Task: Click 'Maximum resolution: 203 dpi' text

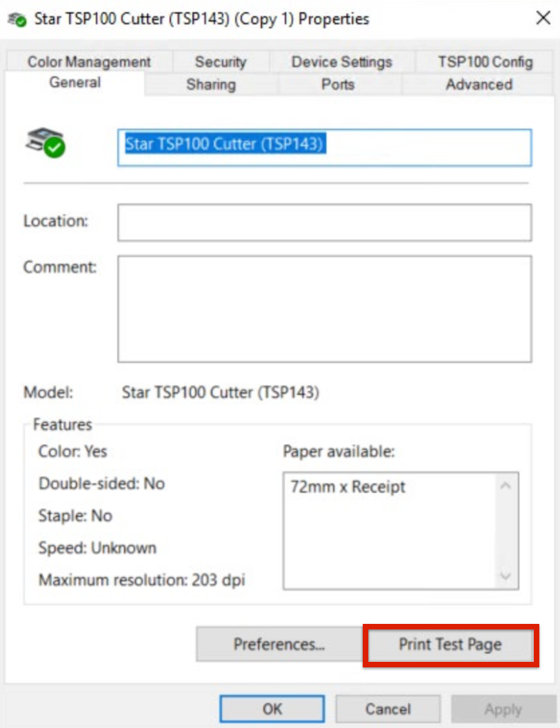Action: 141,580
